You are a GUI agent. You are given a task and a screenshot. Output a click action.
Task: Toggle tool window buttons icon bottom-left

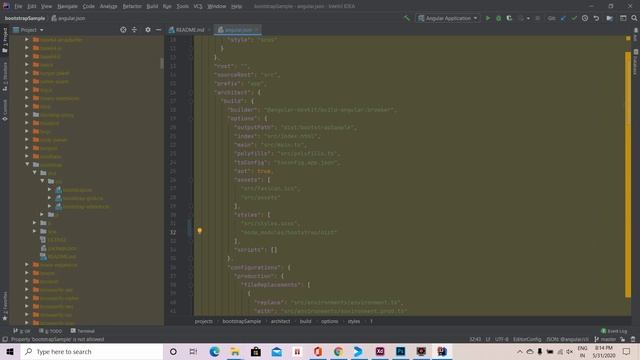(x=5, y=339)
